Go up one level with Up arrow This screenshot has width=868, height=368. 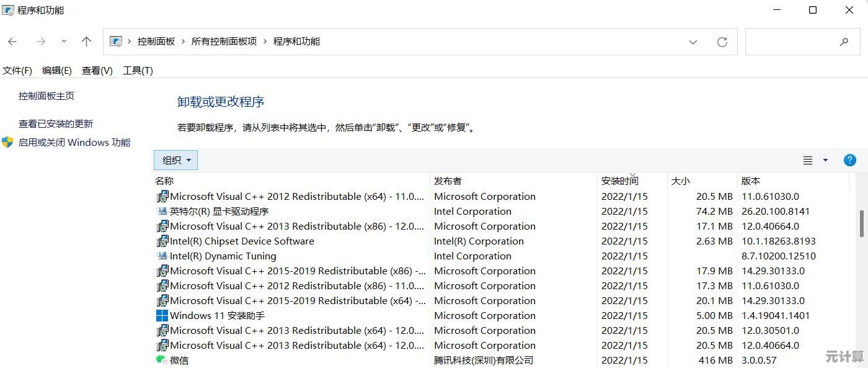pos(86,42)
